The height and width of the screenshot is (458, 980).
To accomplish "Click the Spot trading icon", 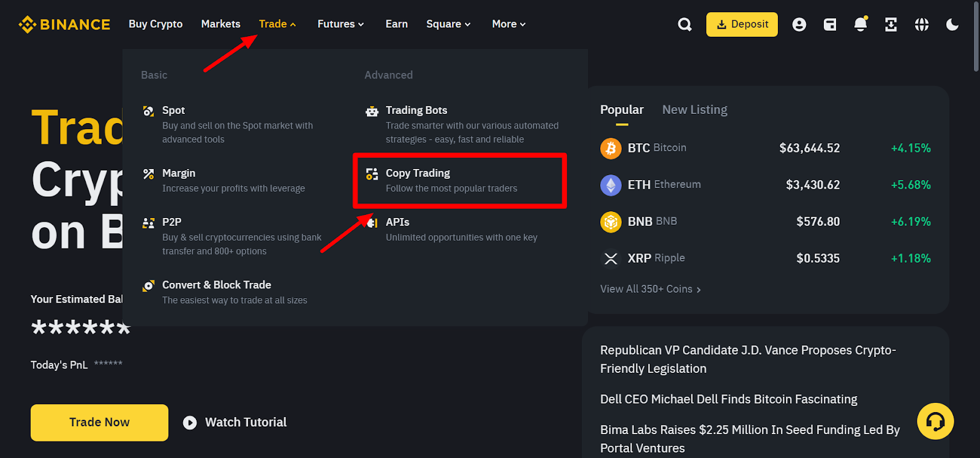I will [148, 111].
